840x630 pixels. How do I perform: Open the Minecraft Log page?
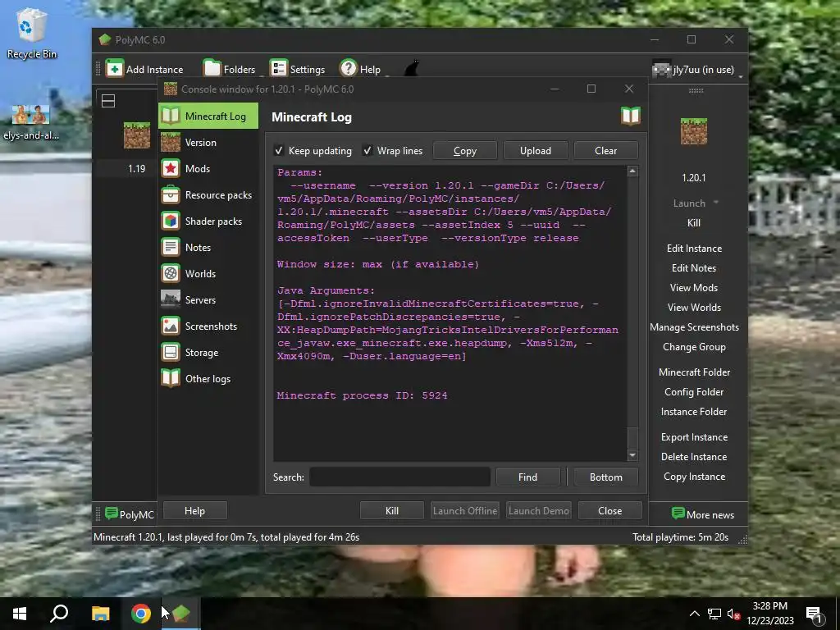pyautogui.click(x=208, y=116)
